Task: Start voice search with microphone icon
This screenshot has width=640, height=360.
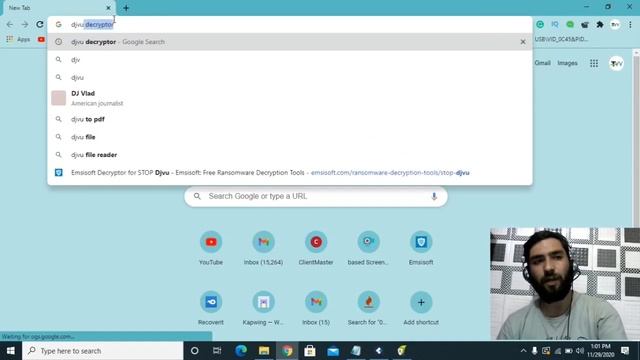Action: (434, 196)
